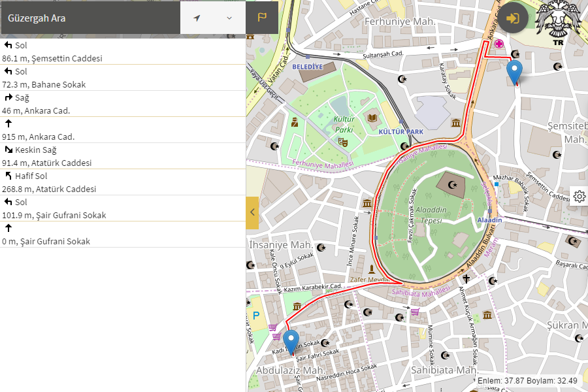Click the pink hospital cross icon on map
This screenshot has width=588, height=392.
(499, 44)
